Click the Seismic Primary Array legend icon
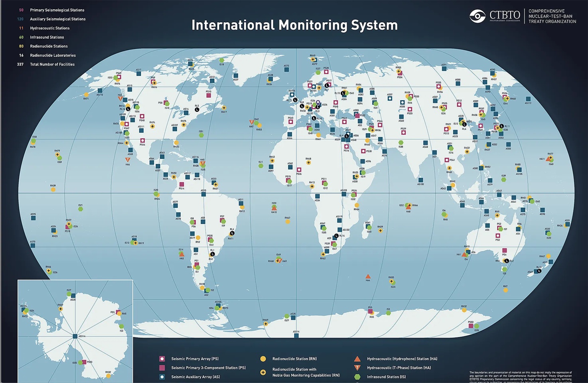 (162, 359)
